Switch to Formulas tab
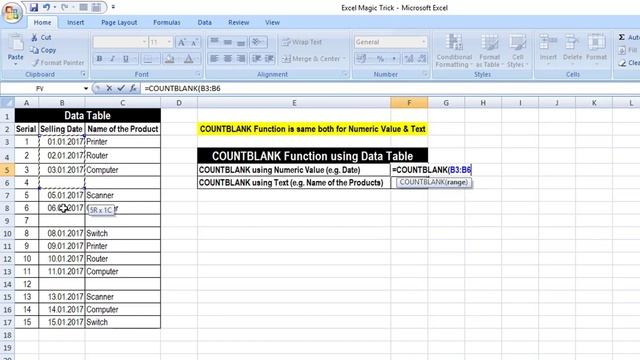Screen dimensions: 640x360 point(167,22)
